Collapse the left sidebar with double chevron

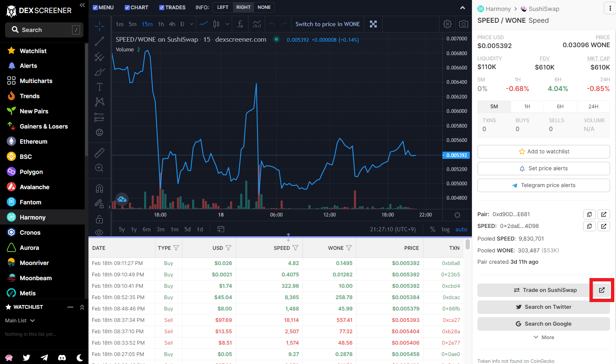click(82, 5)
